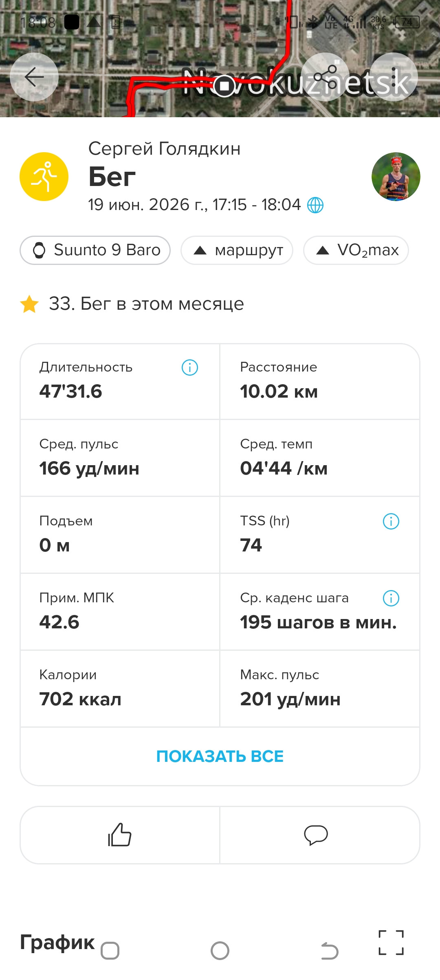The width and height of the screenshot is (440, 980).
Task: Open the runner's profile photo
Action: (x=396, y=177)
